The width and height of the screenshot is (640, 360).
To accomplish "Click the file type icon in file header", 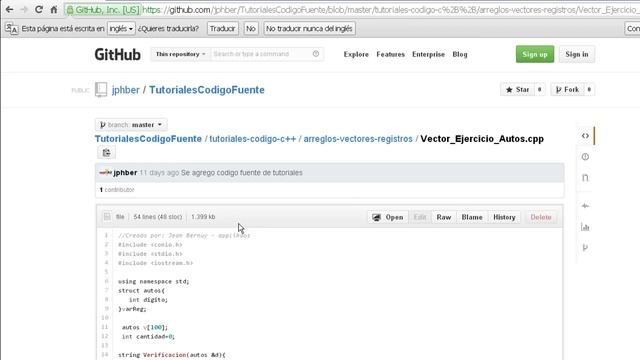I will pyautogui.click(x=107, y=217).
